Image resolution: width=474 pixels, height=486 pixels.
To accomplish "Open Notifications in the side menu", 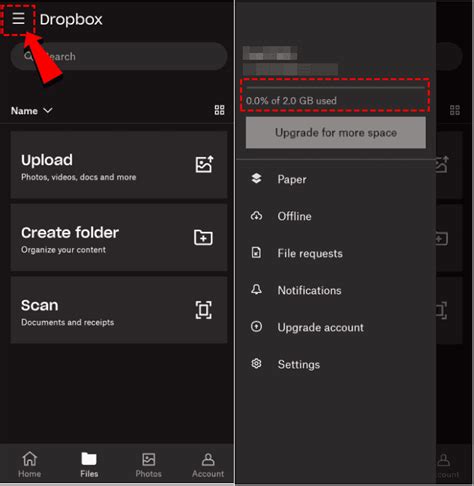I will [x=336, y=290].
